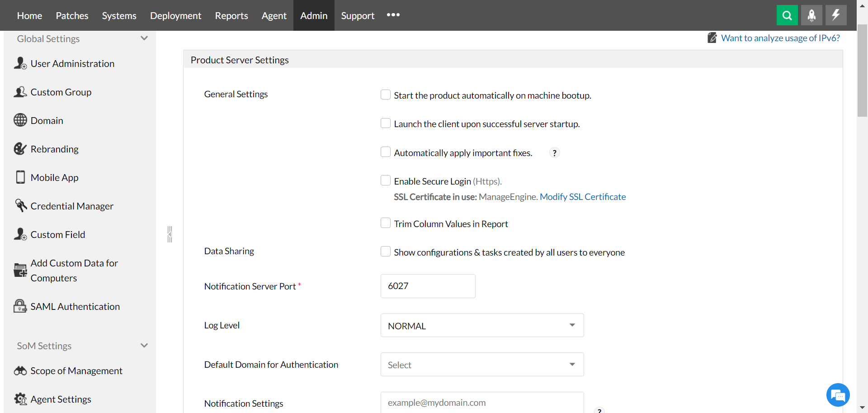Click the Modify SSL Certificate link

point(582,197)
